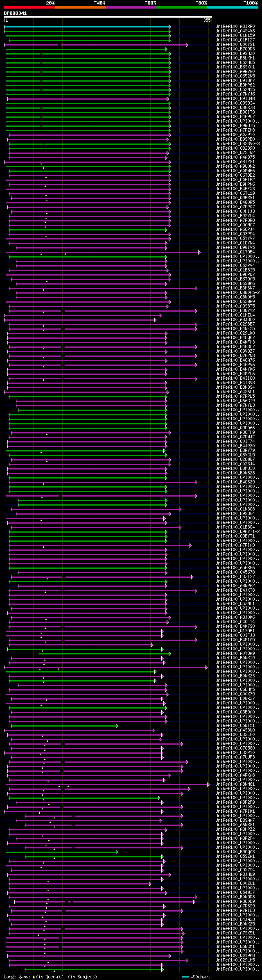Image resolution: width=262 pixels, height=980 pixels.
Task: Click the red ~20% identity legend bar
Action: pos(29,7)
